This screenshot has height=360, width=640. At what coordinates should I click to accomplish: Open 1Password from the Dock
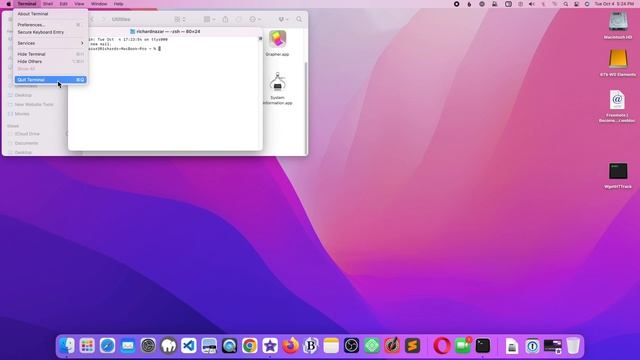[532, 346]
